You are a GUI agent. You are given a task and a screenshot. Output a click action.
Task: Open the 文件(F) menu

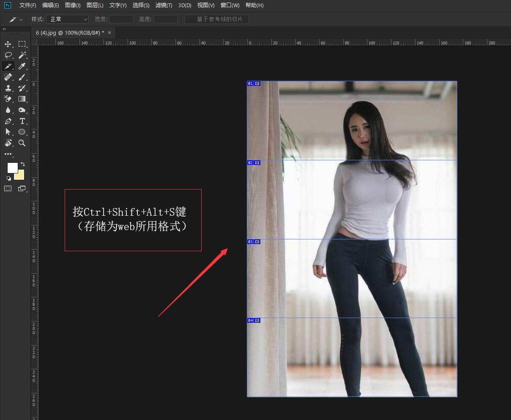27,5
